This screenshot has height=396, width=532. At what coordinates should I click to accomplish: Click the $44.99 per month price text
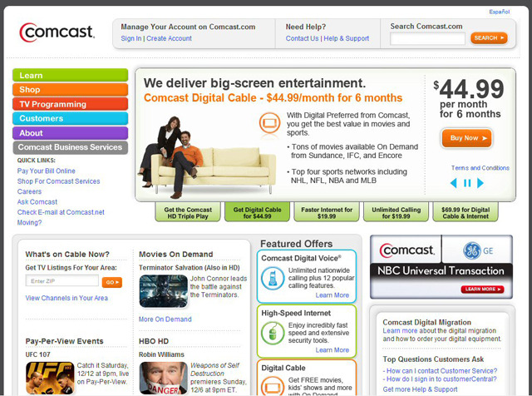(469, 98)
